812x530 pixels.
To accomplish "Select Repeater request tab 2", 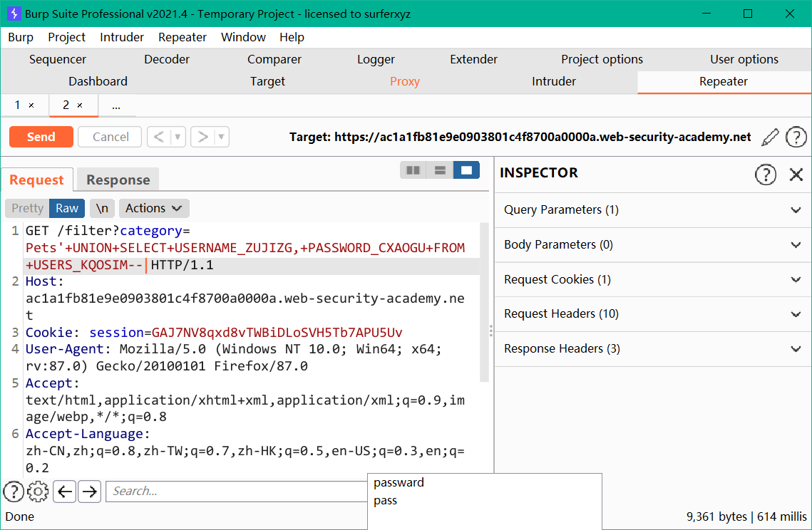I will pos(66,105).
